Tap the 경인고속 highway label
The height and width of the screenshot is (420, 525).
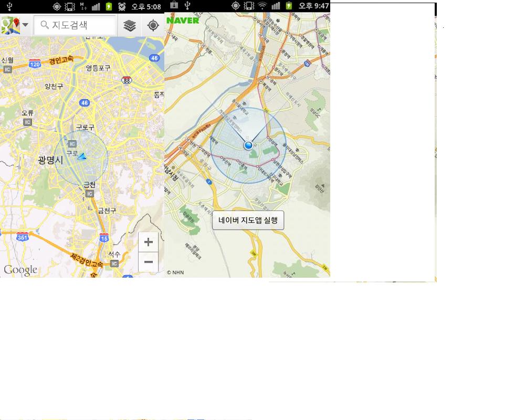coord(61,60)
